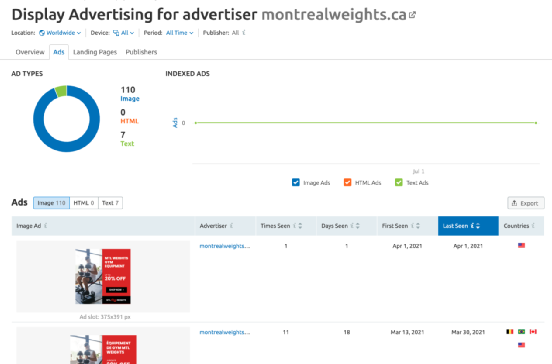552x364 pixels.
Task: Sort by First Seen arrows icon
Action: click(418, 226)
